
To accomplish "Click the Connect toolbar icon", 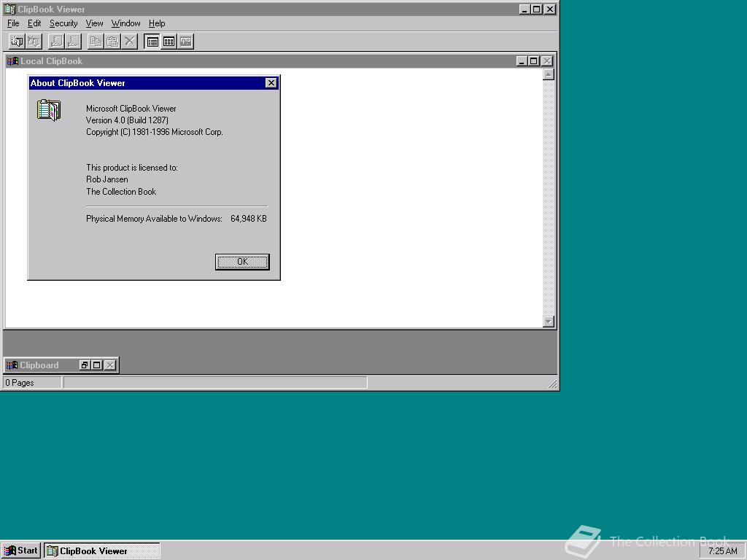I will tap(17, 42).
